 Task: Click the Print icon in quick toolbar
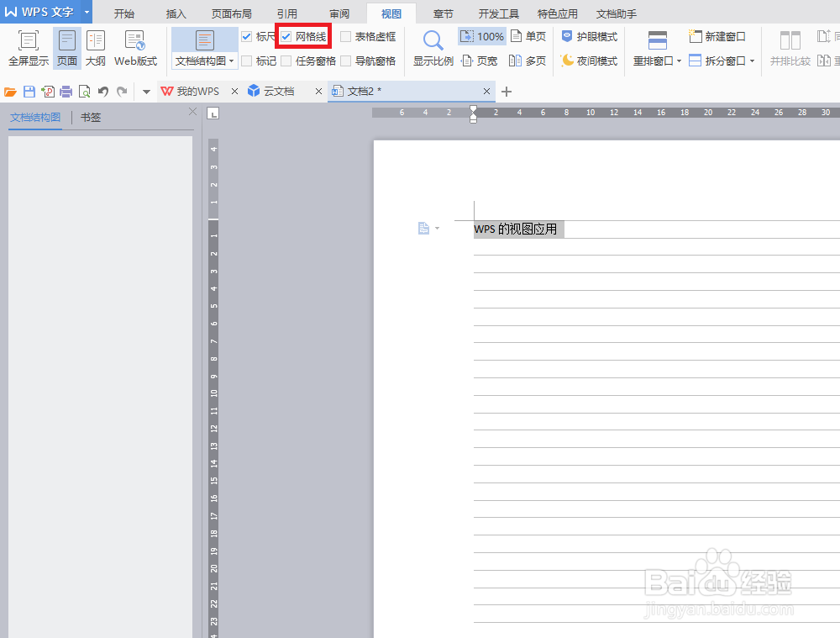(66, 92)
